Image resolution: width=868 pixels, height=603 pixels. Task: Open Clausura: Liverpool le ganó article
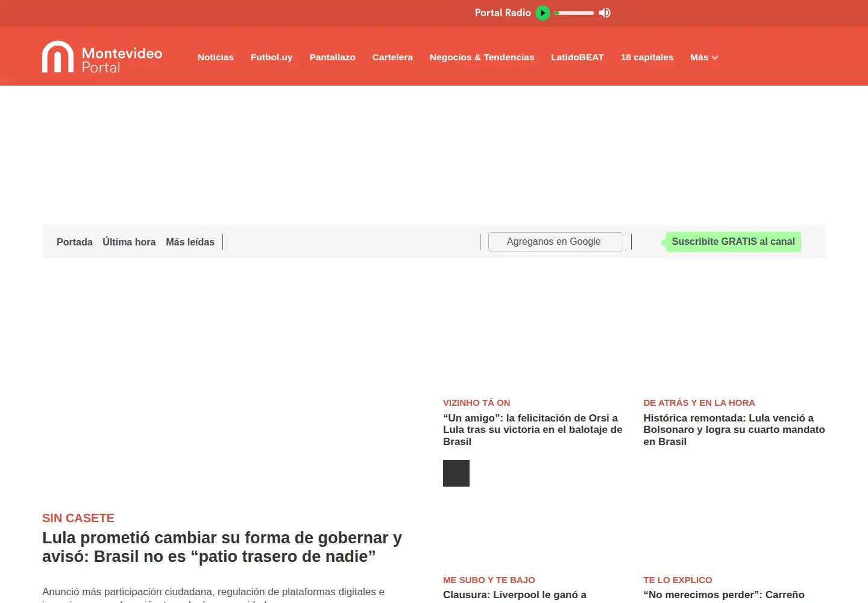(515, 595)
